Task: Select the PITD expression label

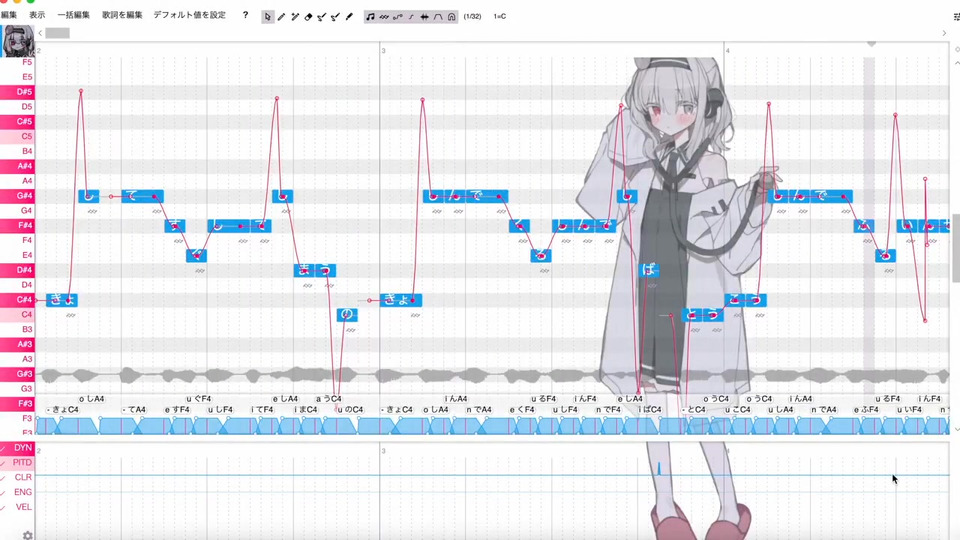Action: (x=22, y=462)
